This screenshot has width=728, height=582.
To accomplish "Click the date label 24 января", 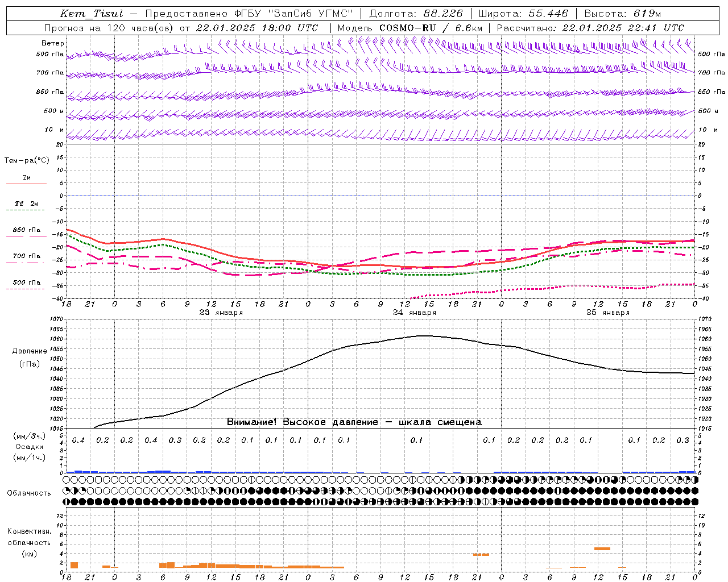I will [415, 313].
